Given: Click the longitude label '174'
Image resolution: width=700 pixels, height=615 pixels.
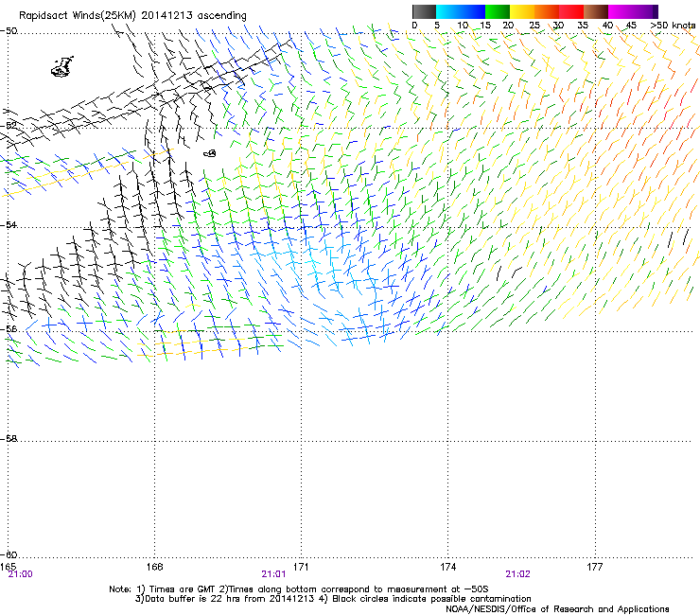Looking at the screenshot, I should click(447, 567).
